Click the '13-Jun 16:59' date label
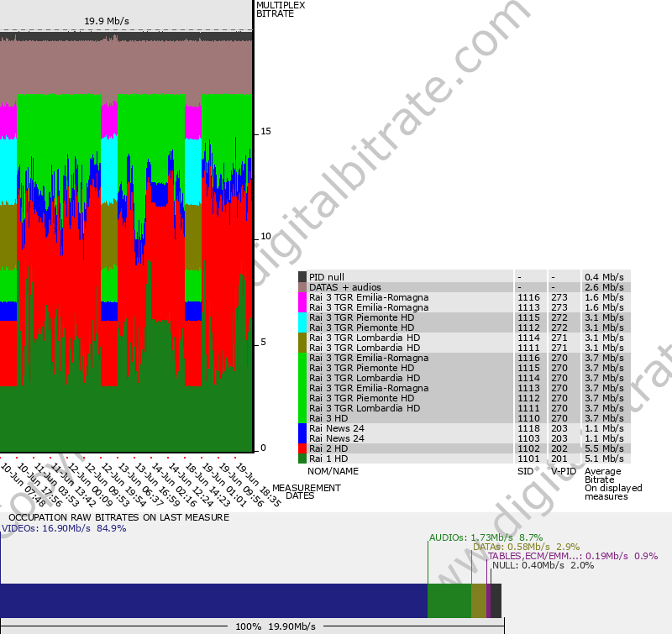The image size is (672, 634). tap(157, 485)
